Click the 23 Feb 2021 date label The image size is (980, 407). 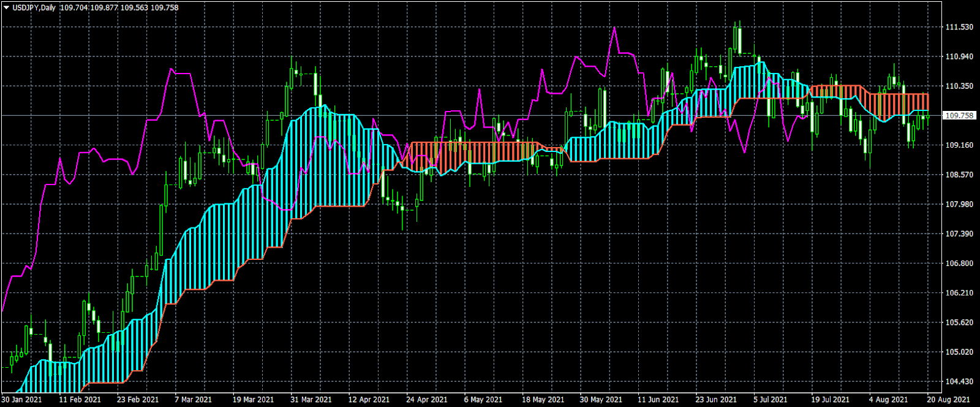coord(138,400)
